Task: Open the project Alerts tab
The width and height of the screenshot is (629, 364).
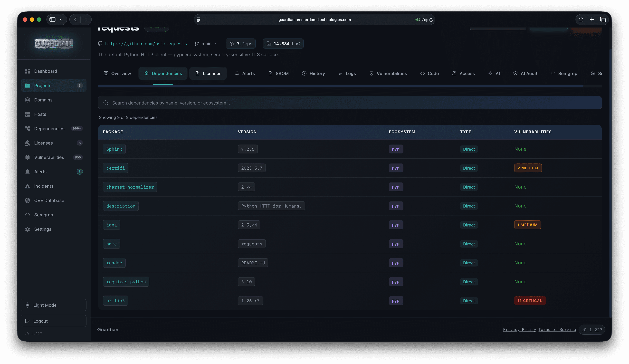Action: 245,73
